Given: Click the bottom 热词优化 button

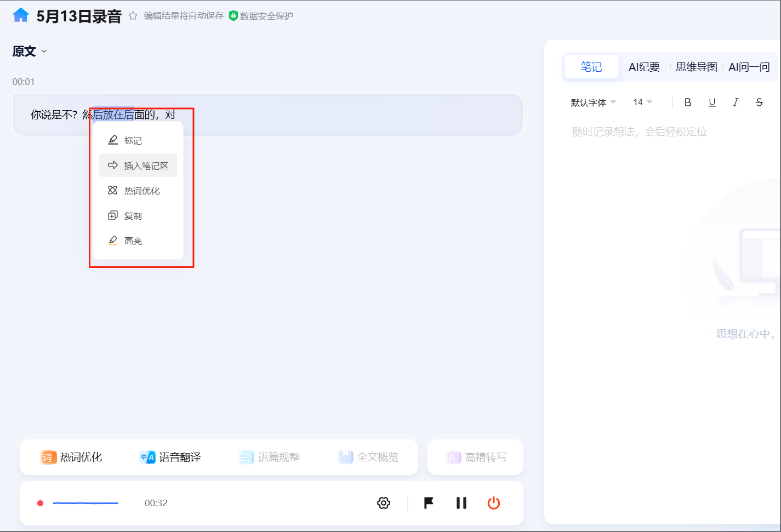Looking at the screenshot, I should [x=71, y=457].
